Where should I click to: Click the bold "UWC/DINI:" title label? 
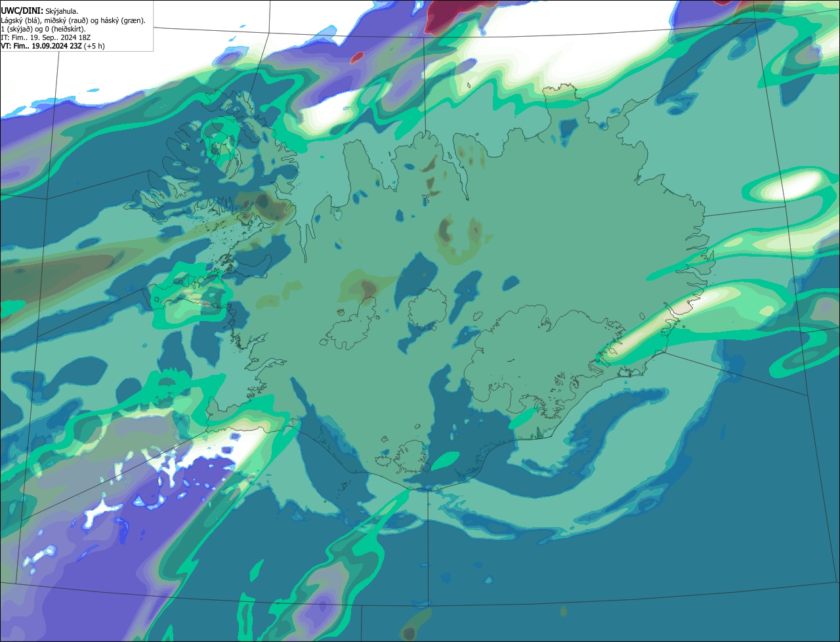pos(22,11)
